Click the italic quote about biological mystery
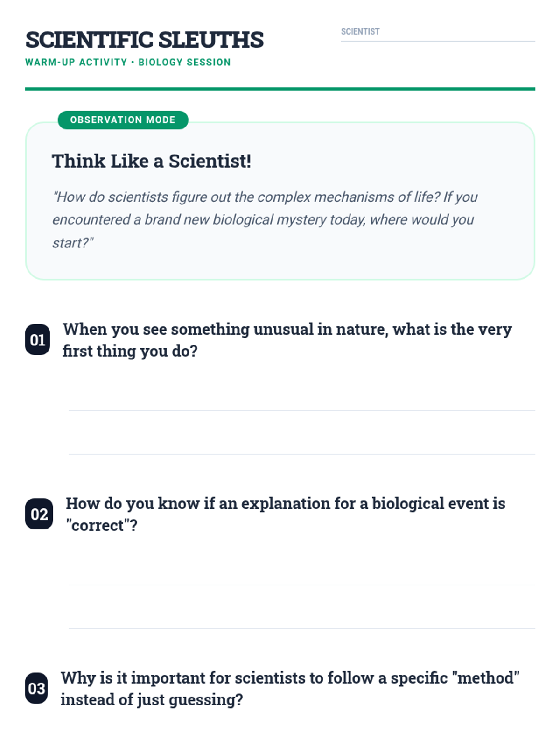Viewport: 560px width, 747px height. pyautogui.click(x=265, y=219)
